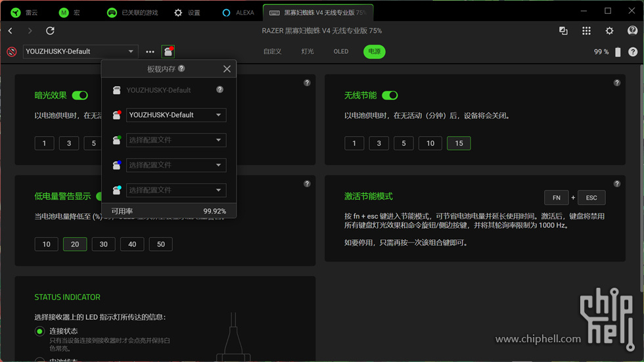Click the vertical scrollbar on right edge
Viewport: 644px width, 362px height.
641,179
